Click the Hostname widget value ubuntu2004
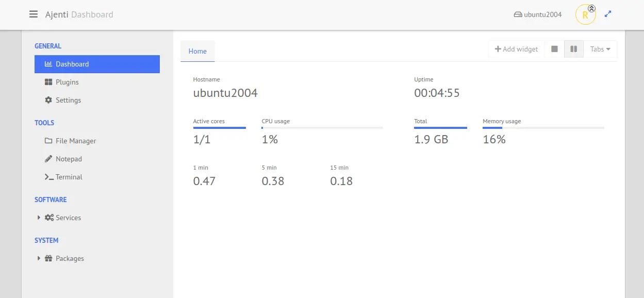Viewport: 644px width, 298px height. coord(225,93)
